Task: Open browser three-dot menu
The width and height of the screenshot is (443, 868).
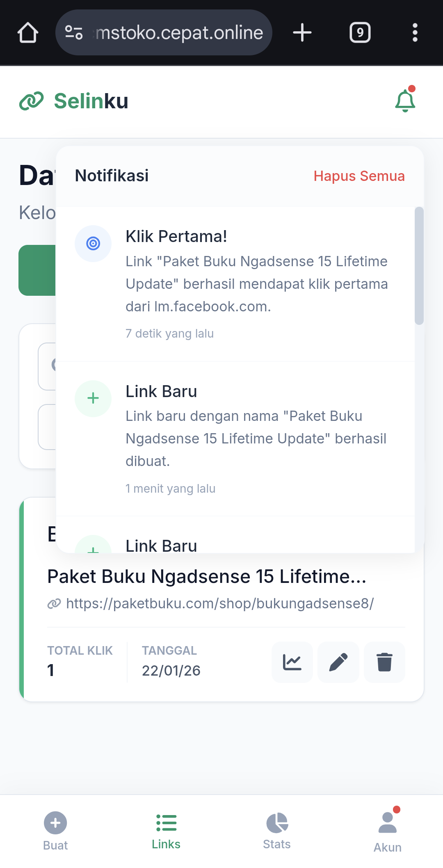Action: pos(415,33)
